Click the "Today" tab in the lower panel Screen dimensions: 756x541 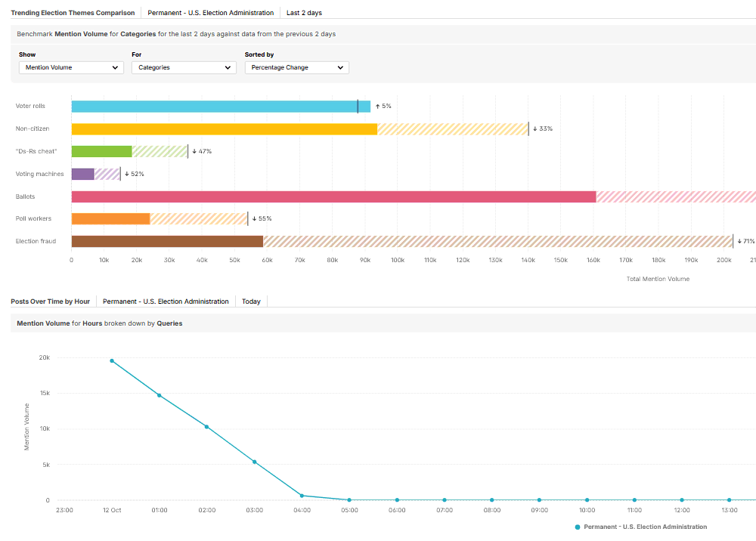[x=251, y=301]
